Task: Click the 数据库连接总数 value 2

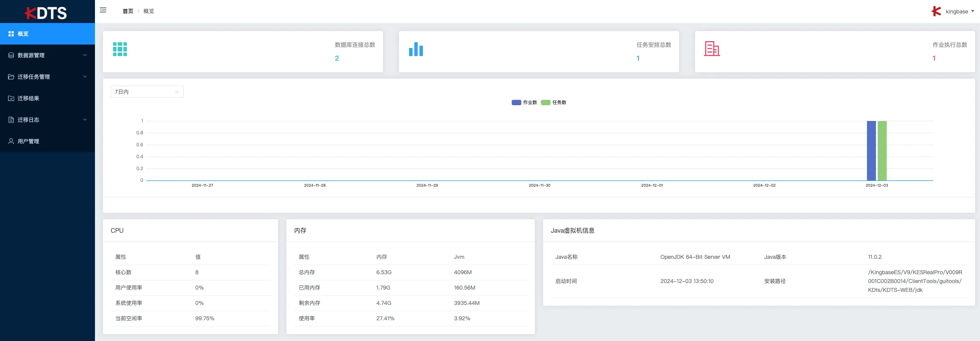Action: (x=337, y=58)
